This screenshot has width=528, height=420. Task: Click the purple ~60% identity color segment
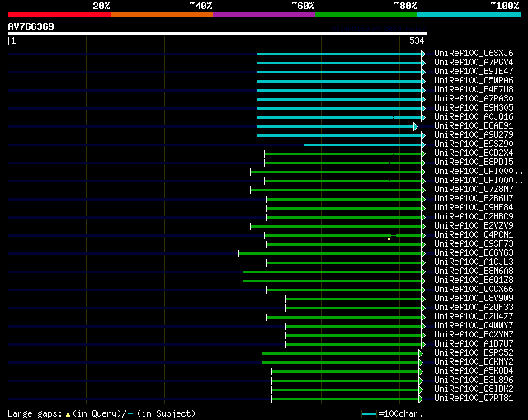(x=264, y=15)
